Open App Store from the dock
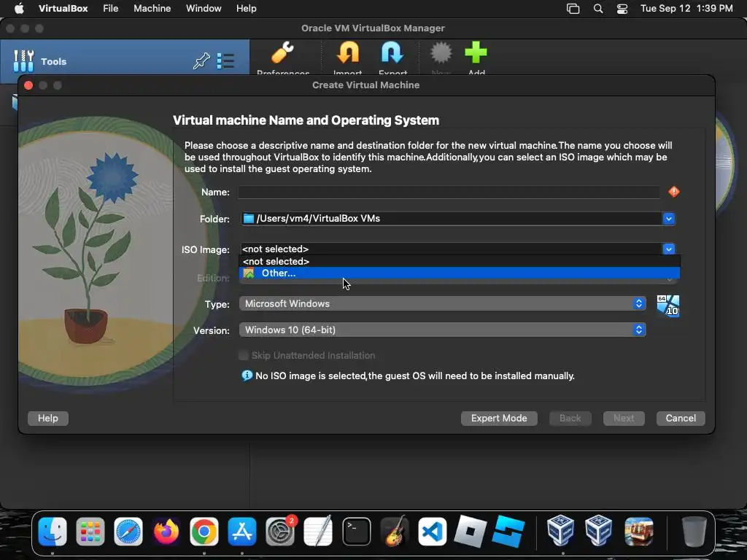 click(x=242, y=532)
